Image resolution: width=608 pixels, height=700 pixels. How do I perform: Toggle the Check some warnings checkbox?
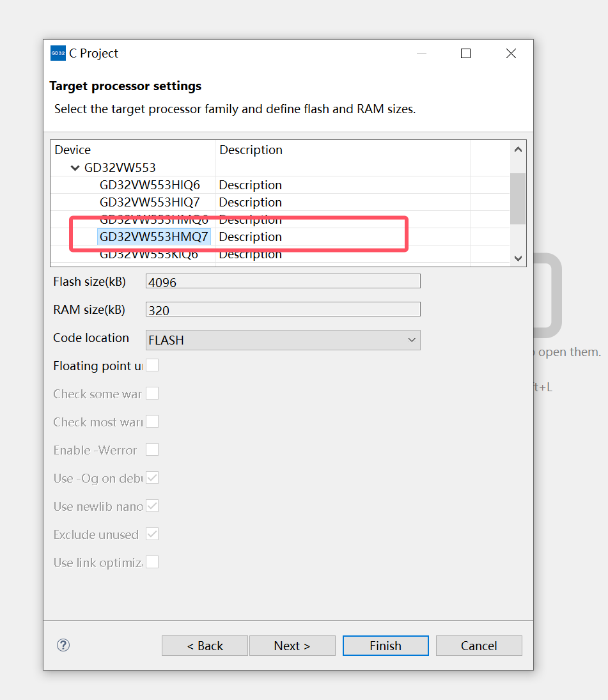click(152, 394)
